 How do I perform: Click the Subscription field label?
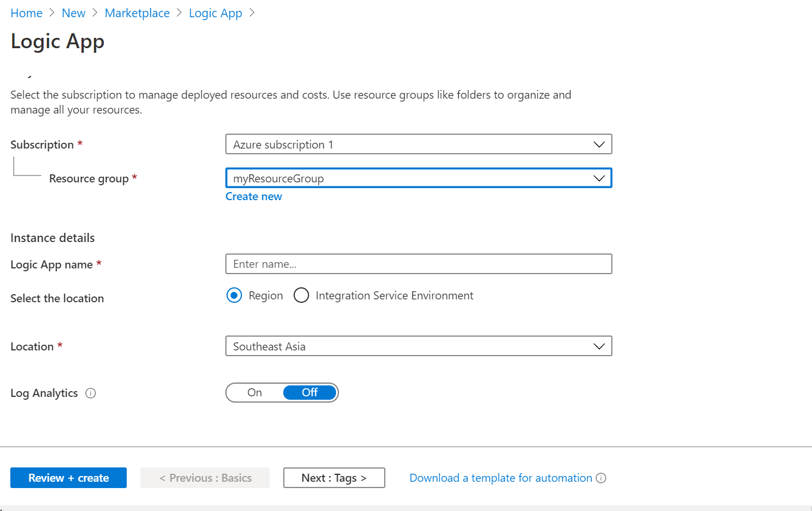click(42, 145)
